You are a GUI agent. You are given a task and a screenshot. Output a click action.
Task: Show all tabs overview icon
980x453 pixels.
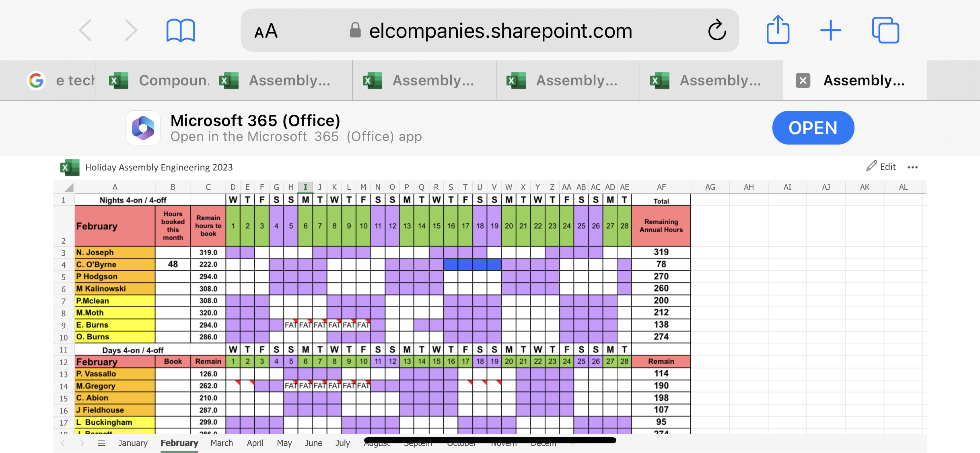tap(885, 30)
